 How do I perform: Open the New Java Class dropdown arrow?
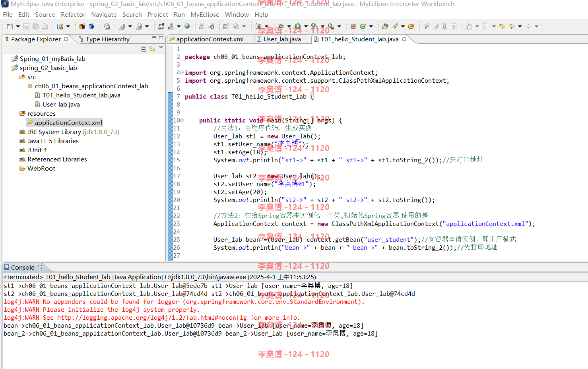(x=371, y=26)
